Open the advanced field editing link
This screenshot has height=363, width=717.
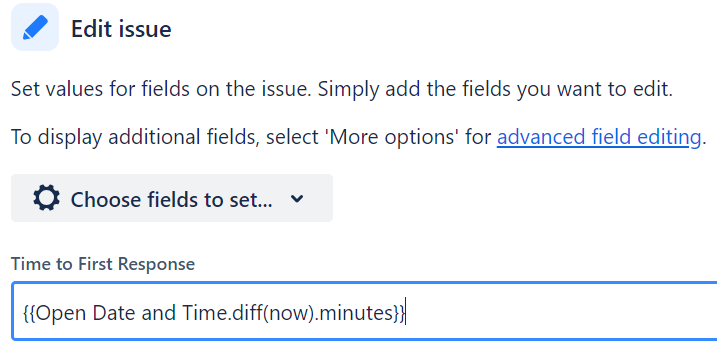click(599, 137)
